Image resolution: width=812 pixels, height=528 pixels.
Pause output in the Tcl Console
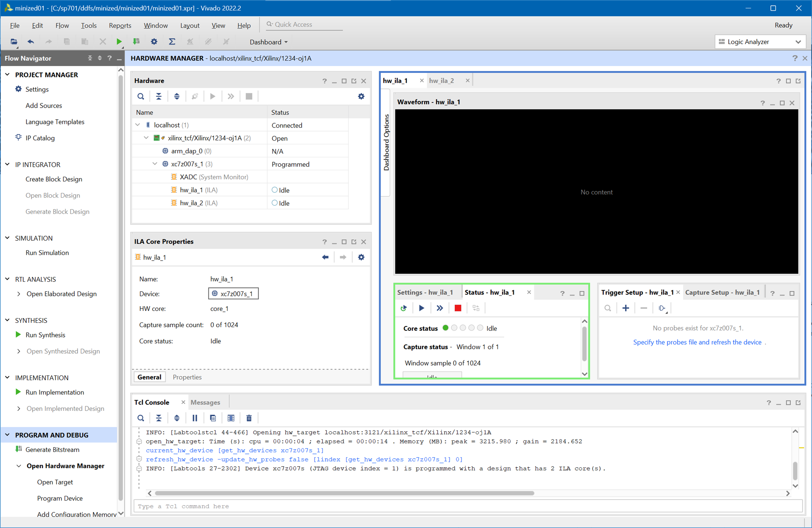click(195, 418)
